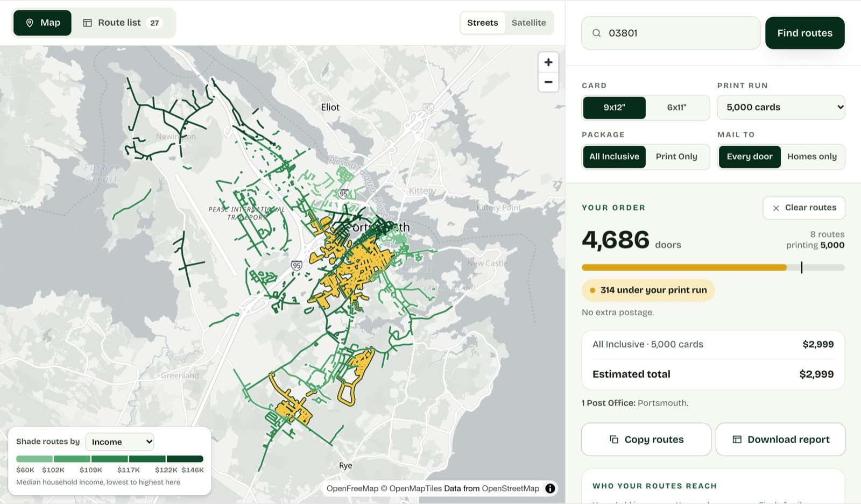Open the Shade routes by Income dropdown

pos(119,442)
